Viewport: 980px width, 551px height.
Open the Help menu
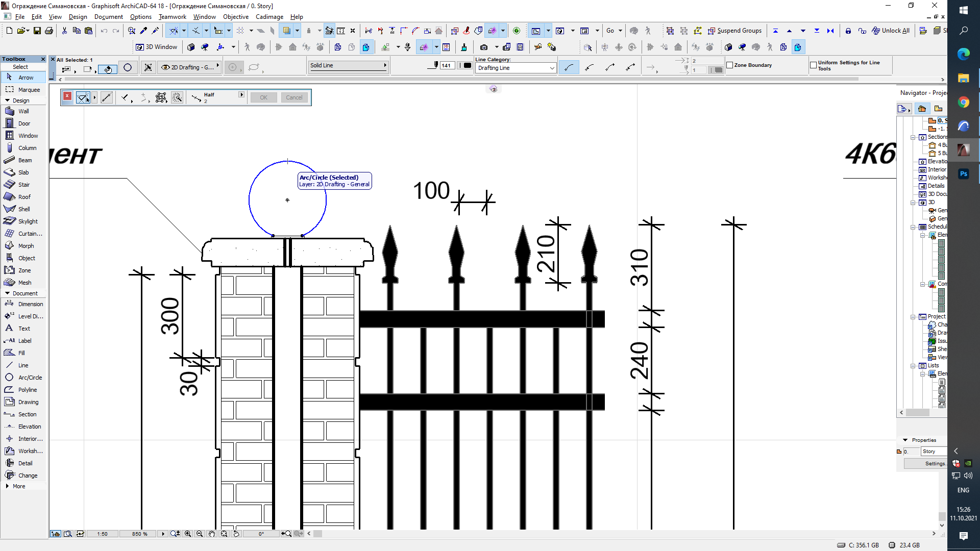[x=297, y=17]
